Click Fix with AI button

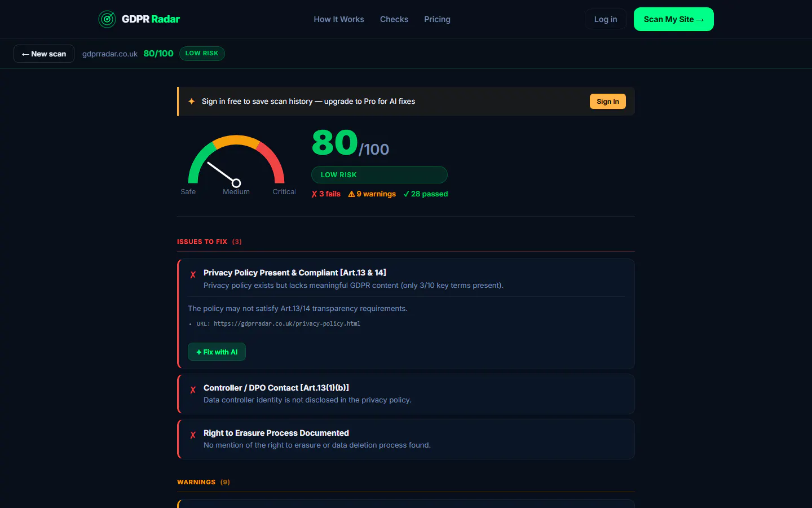[217, 352]
